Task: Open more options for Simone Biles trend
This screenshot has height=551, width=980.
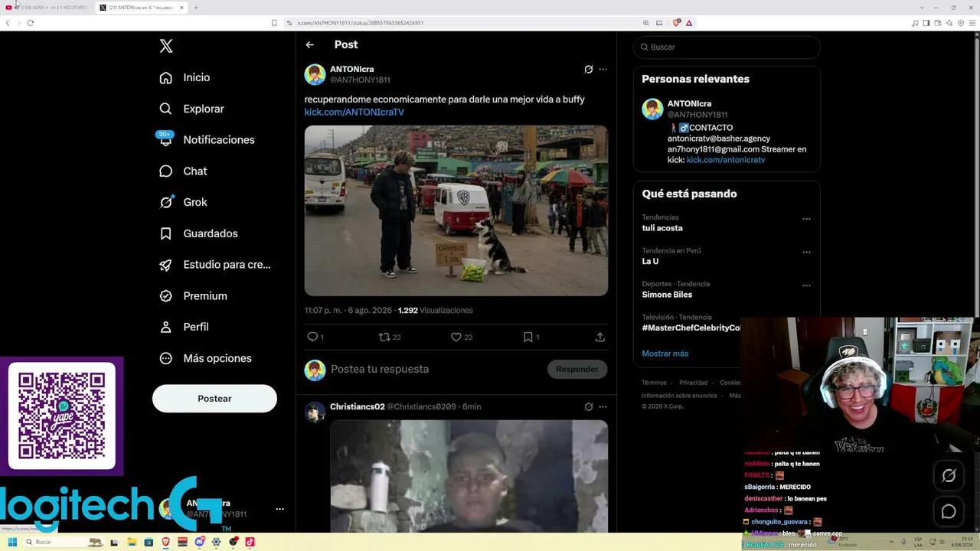Action: pyautogui.click(x=806, y=285)
